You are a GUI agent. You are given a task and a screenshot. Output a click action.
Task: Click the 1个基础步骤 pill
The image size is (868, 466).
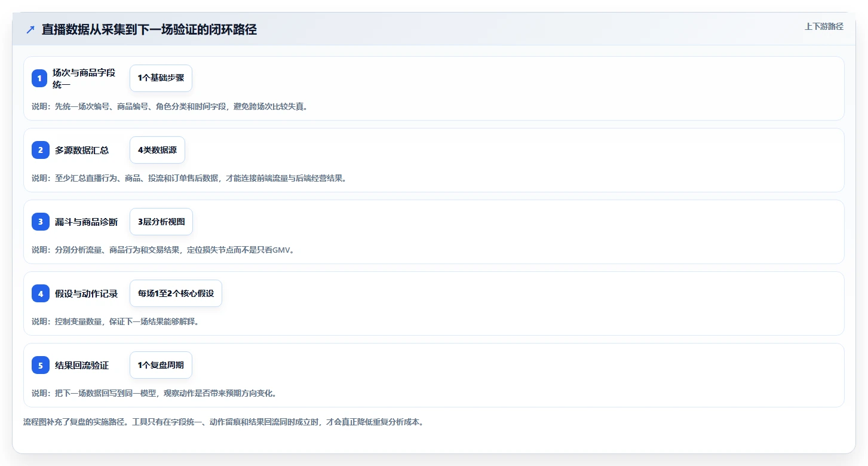pos(161,78)
